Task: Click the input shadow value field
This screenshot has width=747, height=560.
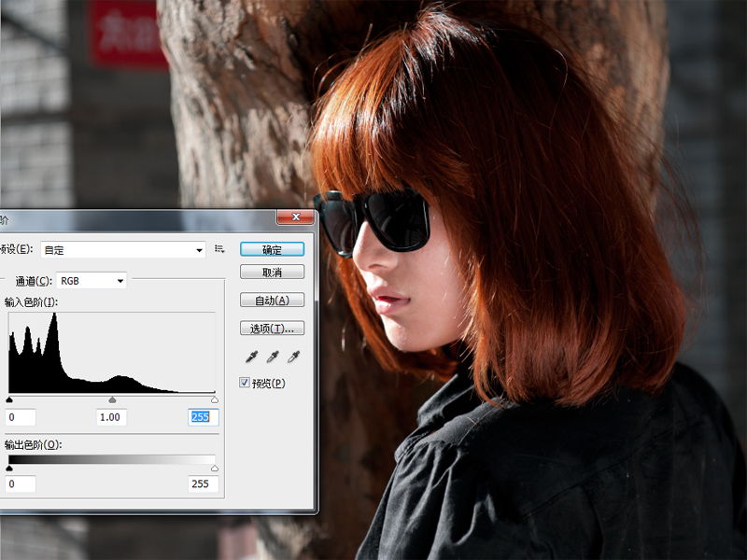Action: (x=21, y=417)
